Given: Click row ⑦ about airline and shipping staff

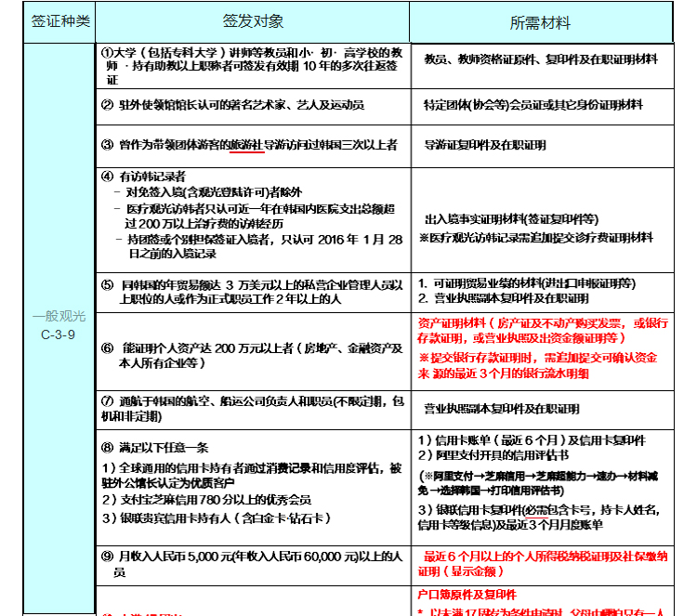Looking at the screenshot, I should click(x=253, y=406).
